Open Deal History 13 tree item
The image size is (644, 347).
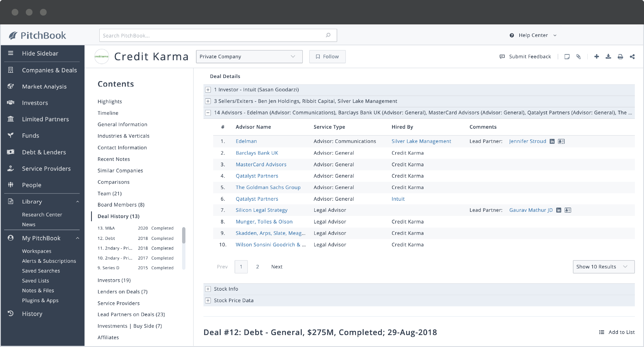pos(118,216)
